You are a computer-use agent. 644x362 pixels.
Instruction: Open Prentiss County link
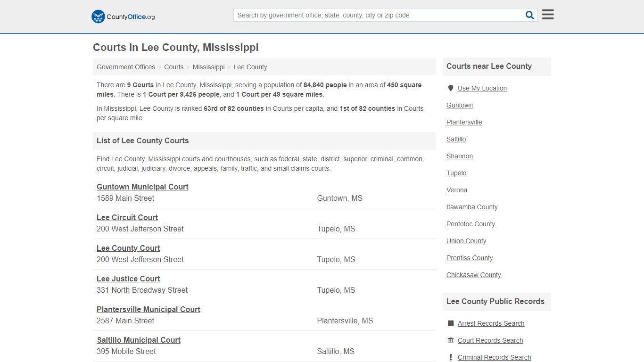point(470,258)
